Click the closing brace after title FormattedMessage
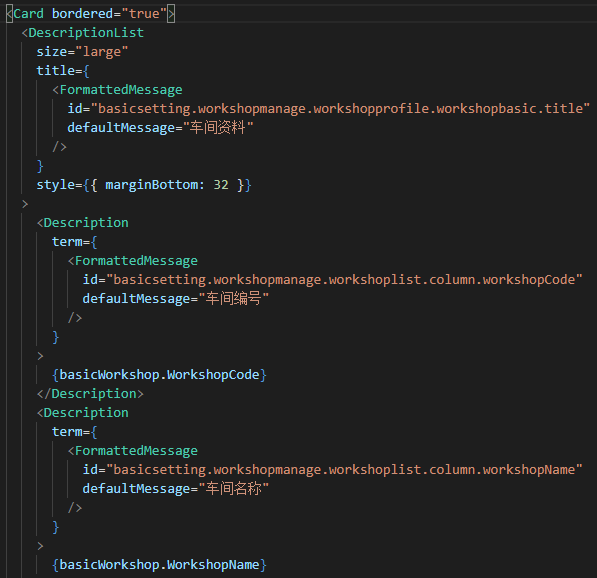 click(40, 166)
